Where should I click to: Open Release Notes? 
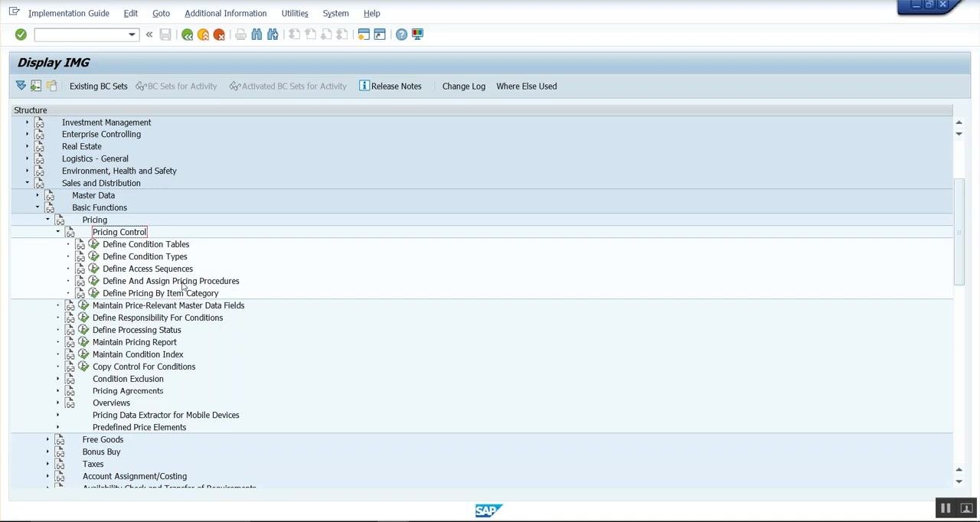390,86
